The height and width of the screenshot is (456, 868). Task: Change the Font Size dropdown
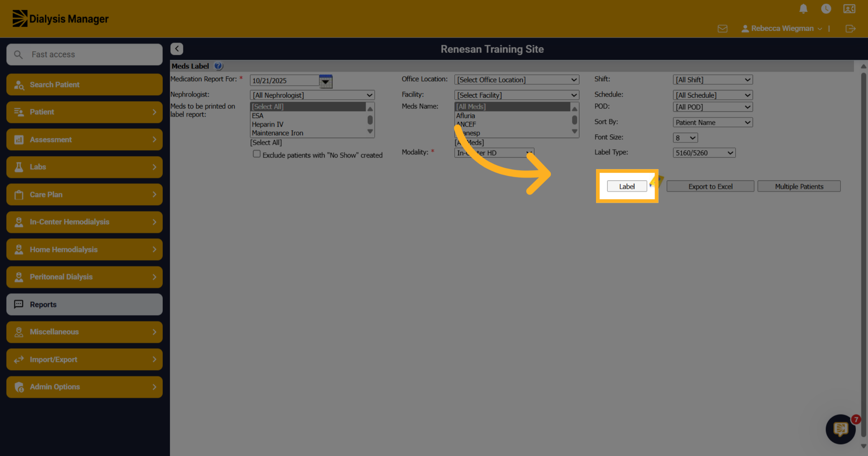coord(685,138)
